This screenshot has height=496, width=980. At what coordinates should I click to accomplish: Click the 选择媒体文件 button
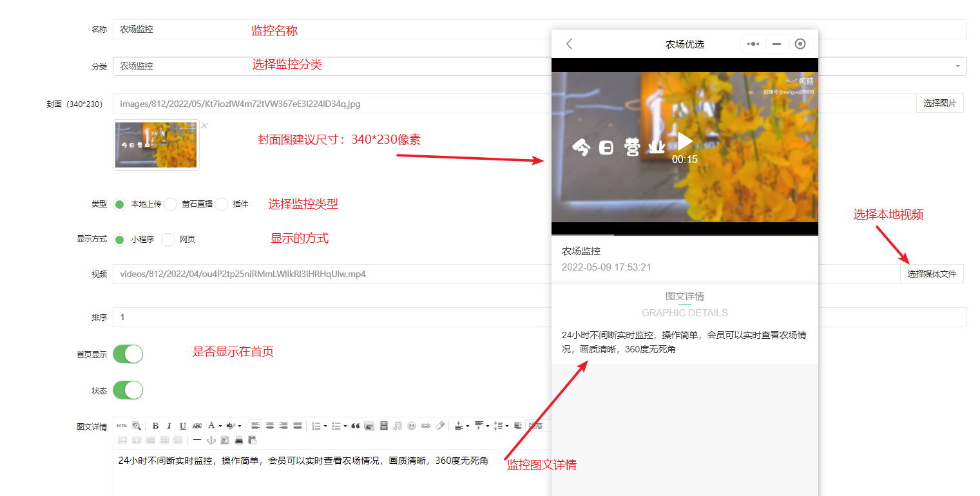pos(932,274)
